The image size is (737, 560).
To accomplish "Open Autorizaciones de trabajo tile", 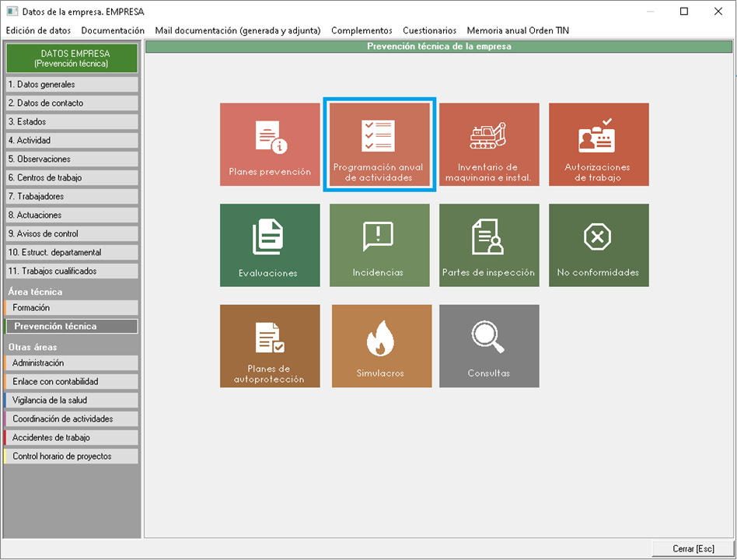I will (599, 145).
